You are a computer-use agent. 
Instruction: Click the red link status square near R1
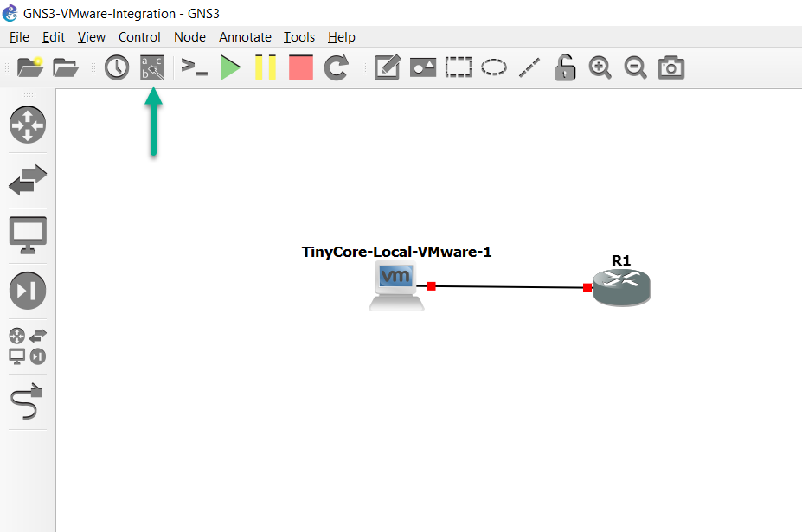(587, 288)
